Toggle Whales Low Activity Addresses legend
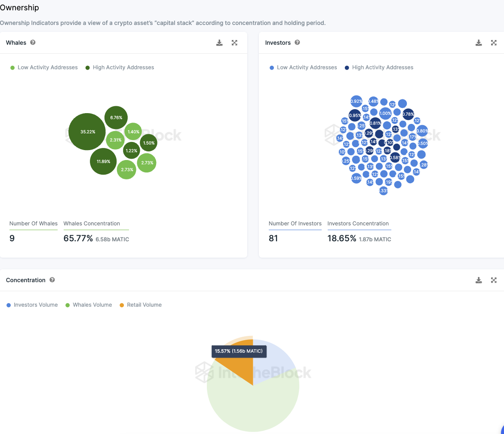 (44, 68)
